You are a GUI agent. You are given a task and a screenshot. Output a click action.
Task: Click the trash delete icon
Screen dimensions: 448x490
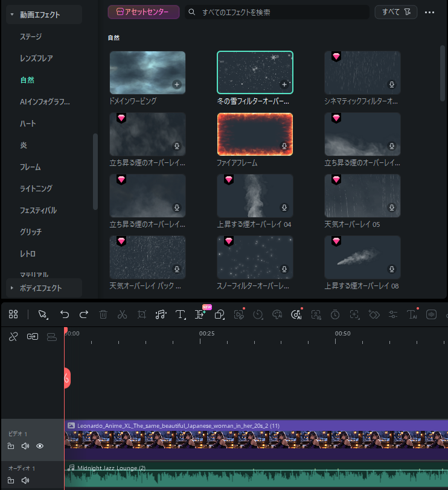tap(103, 314)
